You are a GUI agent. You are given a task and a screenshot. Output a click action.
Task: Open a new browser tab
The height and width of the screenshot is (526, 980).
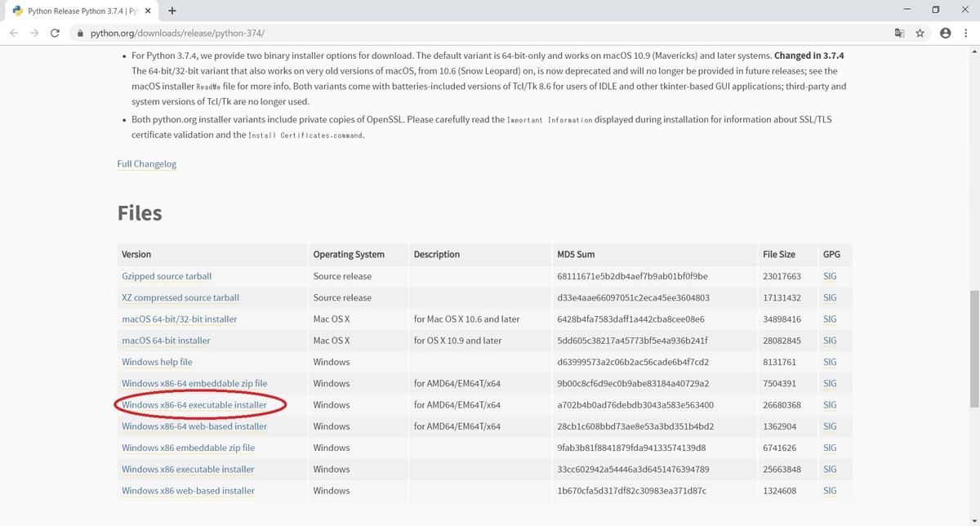(x=172, y=11)
